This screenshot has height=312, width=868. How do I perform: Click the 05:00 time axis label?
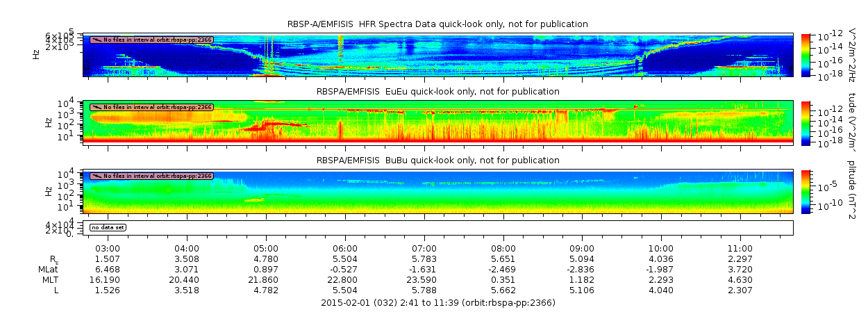[266, 249]
